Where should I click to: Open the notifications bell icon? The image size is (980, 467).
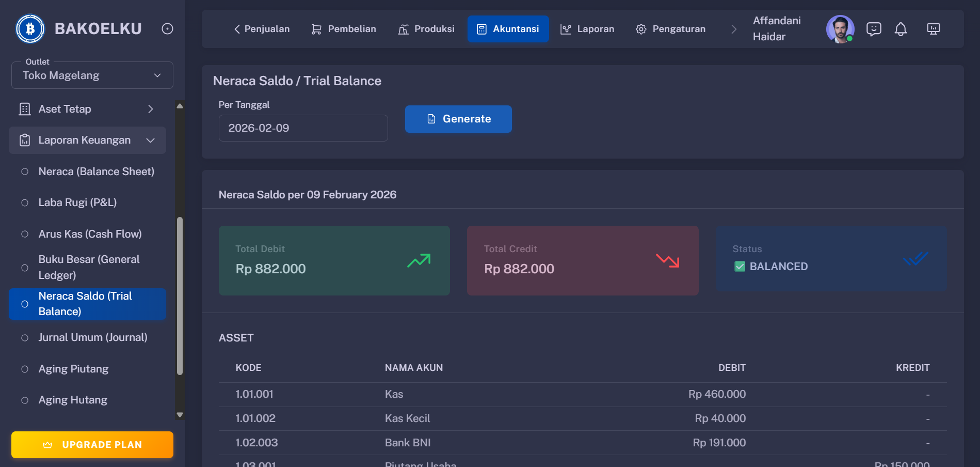coord(901,29)
